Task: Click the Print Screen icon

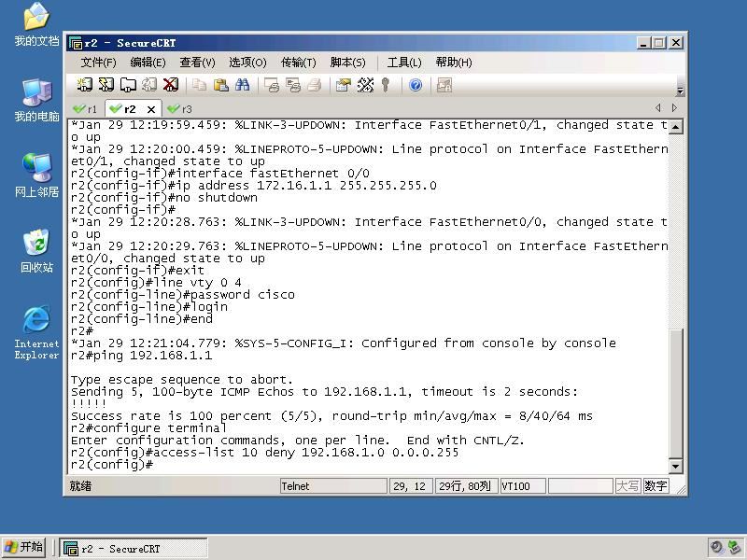Action: point(272,85)
